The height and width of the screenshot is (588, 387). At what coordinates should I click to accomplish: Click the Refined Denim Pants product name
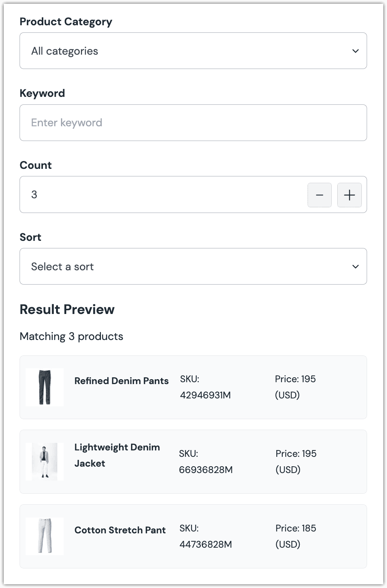coord(121,381)
